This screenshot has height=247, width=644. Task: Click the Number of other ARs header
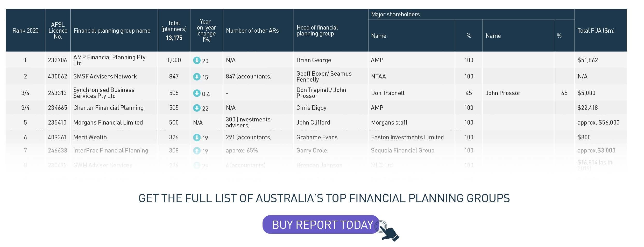[x=252, y=31]
